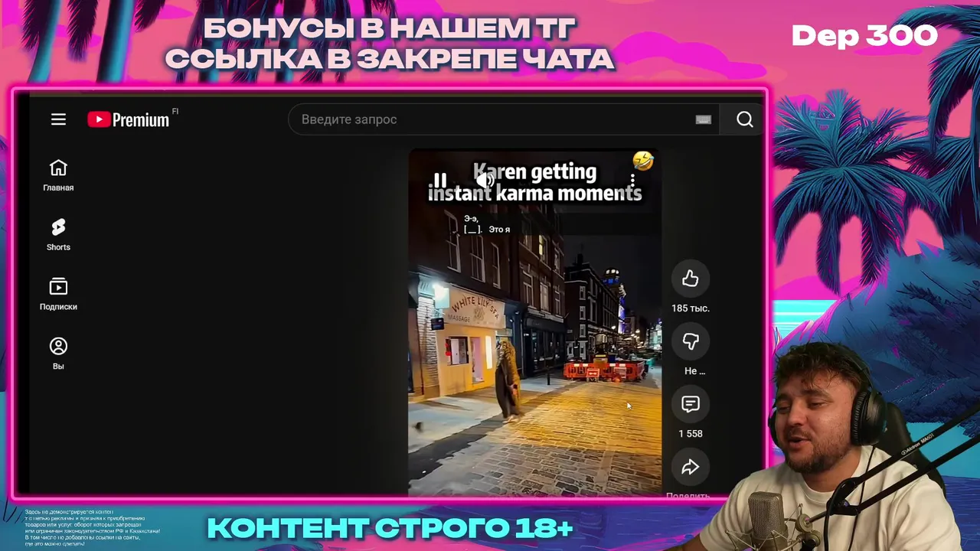Dislike the Short with thumbs down
980x551 pixels.
[x=691, y=341]
